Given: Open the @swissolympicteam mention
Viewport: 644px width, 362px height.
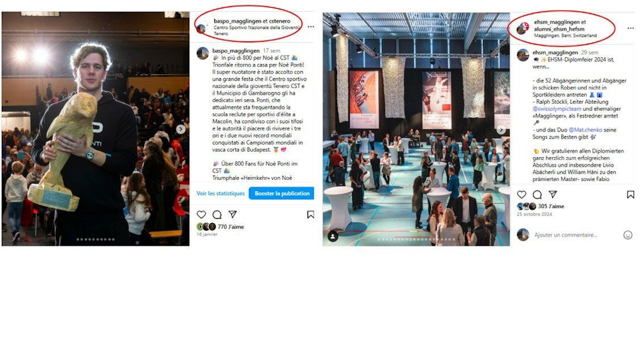Looking at the screenshot, I should [x=557, y=109].
